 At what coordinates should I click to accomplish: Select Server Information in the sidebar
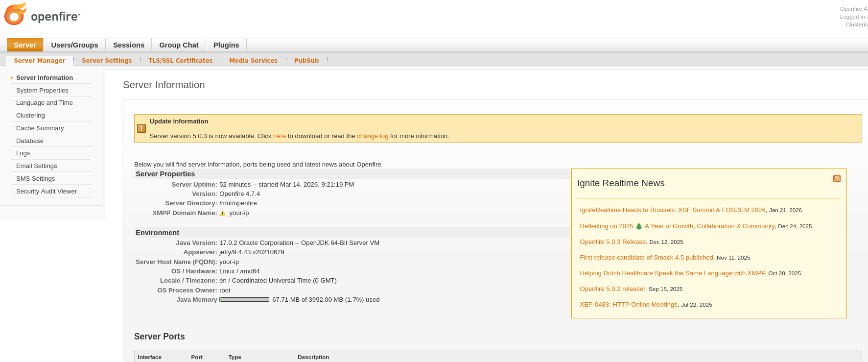click(x=45, y=78)
